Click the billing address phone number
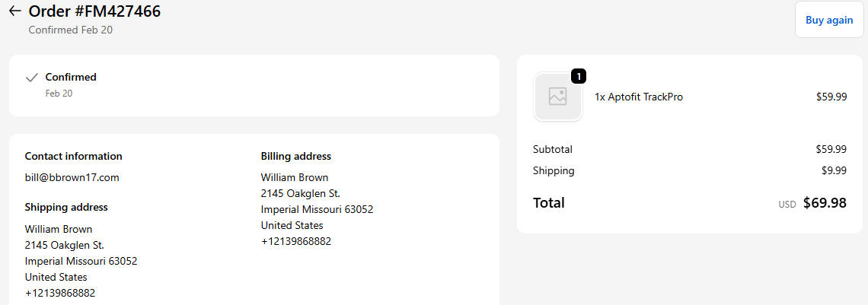The height and width of the screenshot is (305, 868). [296, 241]
